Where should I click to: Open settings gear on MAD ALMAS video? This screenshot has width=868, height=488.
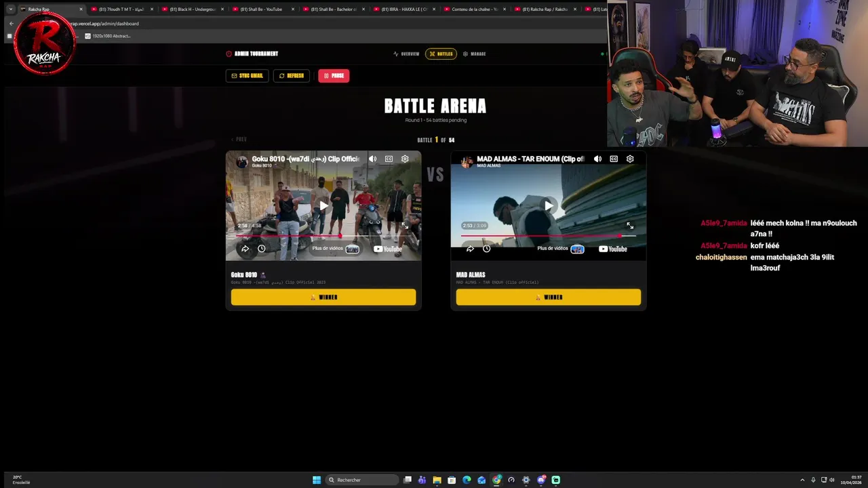(x=630, y=159)
